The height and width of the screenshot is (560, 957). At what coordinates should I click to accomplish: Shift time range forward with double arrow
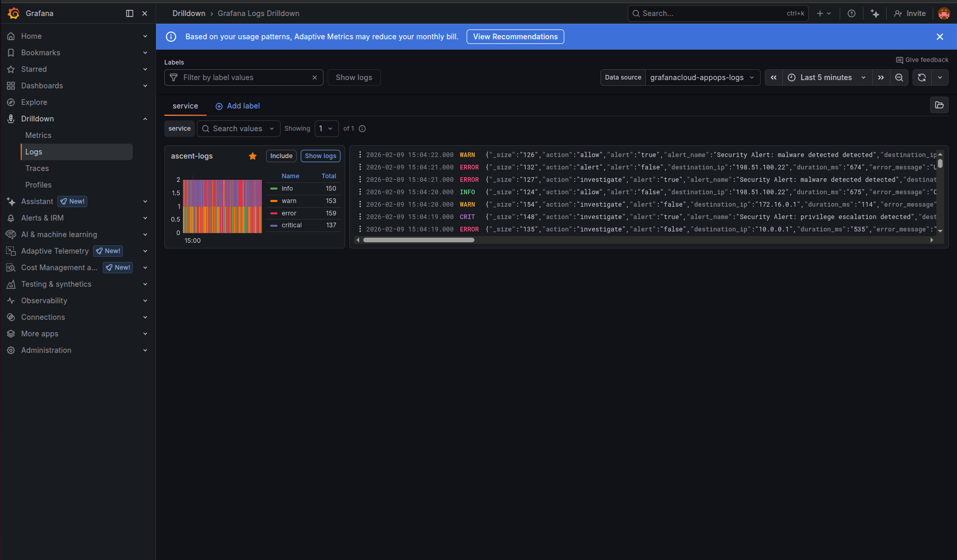coord(881,77)
